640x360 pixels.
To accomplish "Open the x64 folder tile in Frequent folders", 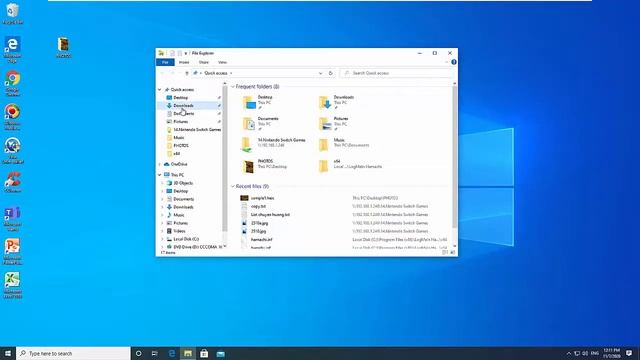I will click(350, 166).
